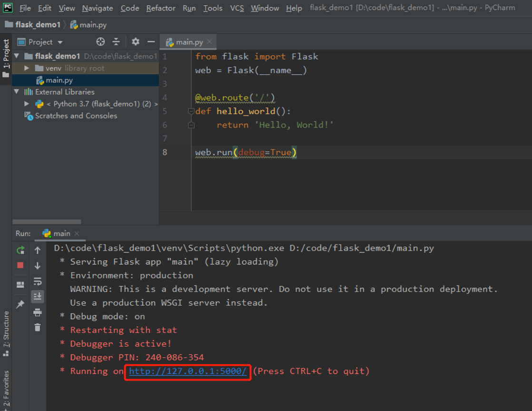The image size is (532, 411).
Task: Click 'from flask import Flask' line
Action: (256, 57)
